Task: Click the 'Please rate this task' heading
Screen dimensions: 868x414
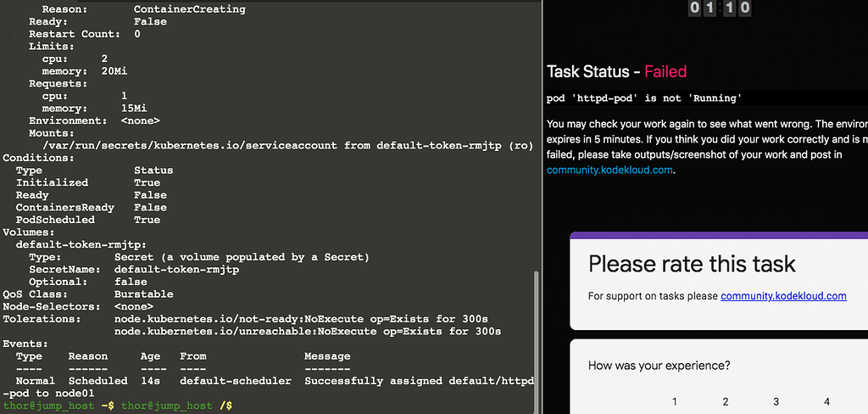Action: (692, 263)
